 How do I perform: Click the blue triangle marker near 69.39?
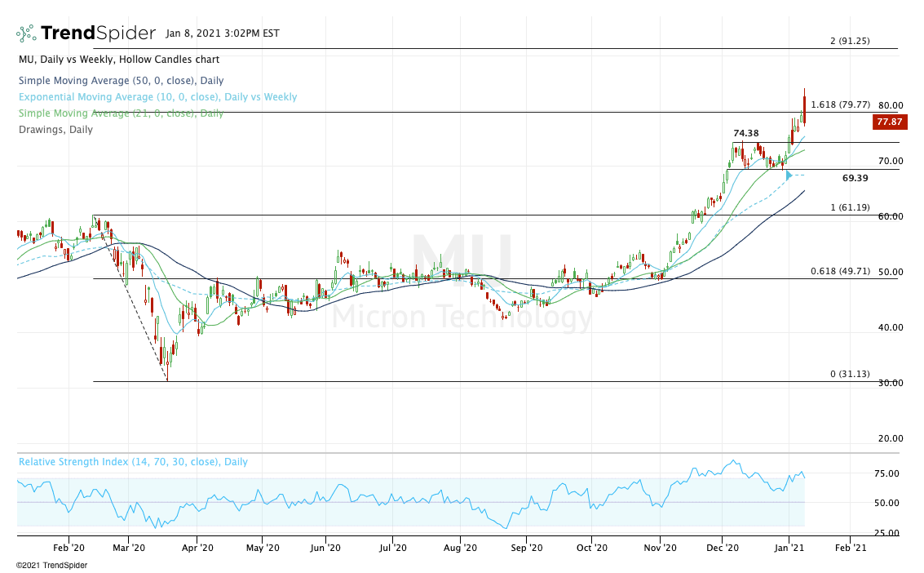pyautogui.click(x=789, y=175)
